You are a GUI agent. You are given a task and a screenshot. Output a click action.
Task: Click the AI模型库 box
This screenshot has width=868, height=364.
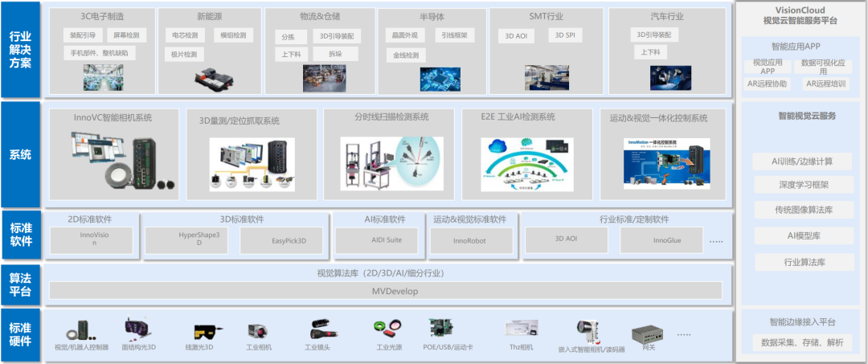[x=804, y=235]
